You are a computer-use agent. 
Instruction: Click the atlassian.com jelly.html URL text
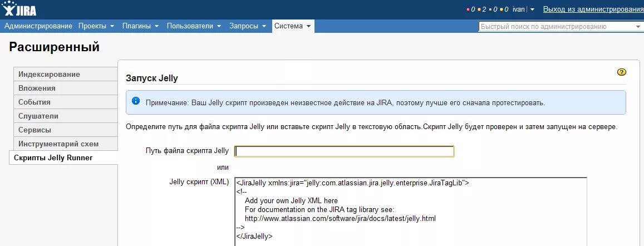click(x=340, y=219)
